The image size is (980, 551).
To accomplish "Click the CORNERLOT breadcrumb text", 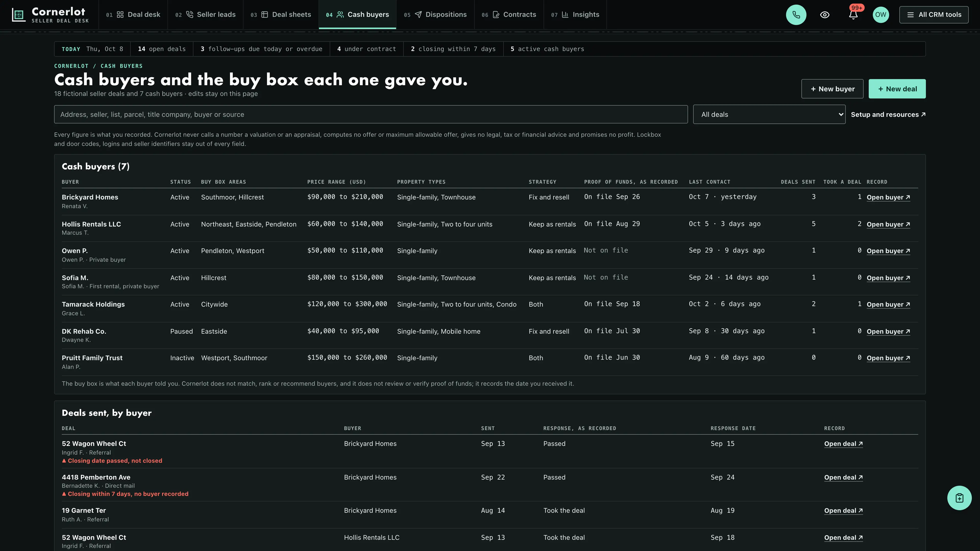I will pyautogui.click(x=71, y=66).
